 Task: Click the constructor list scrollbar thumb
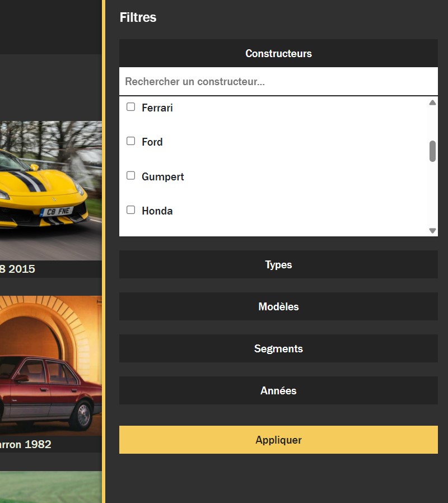(432, 151)
